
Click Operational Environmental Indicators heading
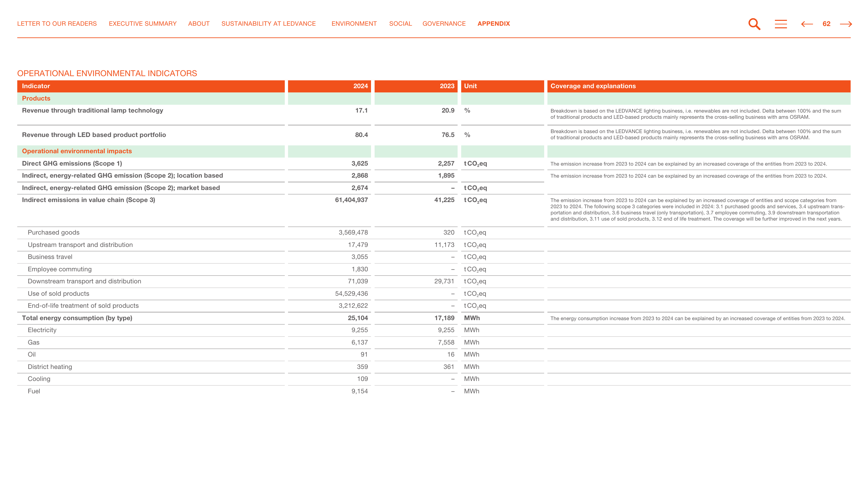[107, 74]
